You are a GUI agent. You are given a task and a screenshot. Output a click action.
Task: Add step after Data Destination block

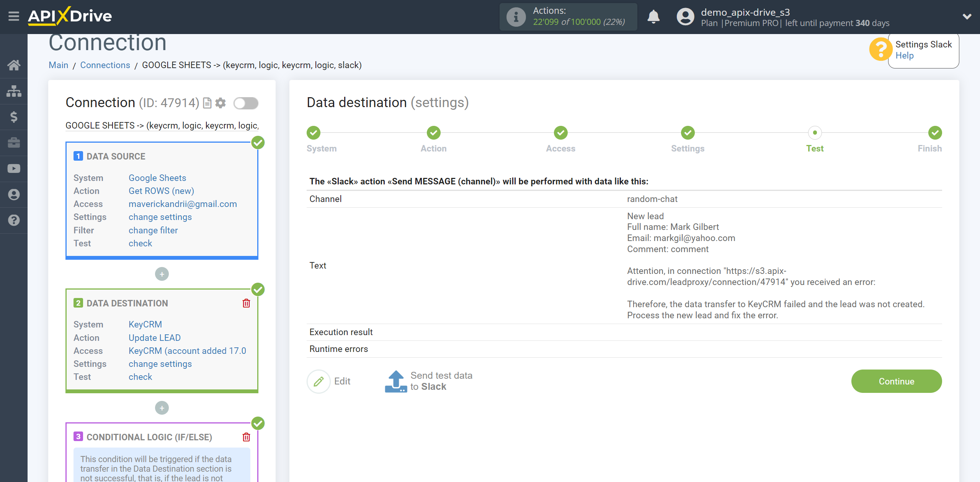point(162,408)
